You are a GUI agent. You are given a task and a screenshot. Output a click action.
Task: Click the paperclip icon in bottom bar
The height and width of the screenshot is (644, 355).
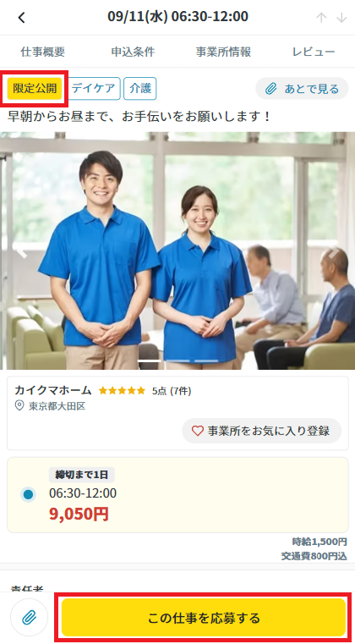pyautogui.click(x=29, y=617)
